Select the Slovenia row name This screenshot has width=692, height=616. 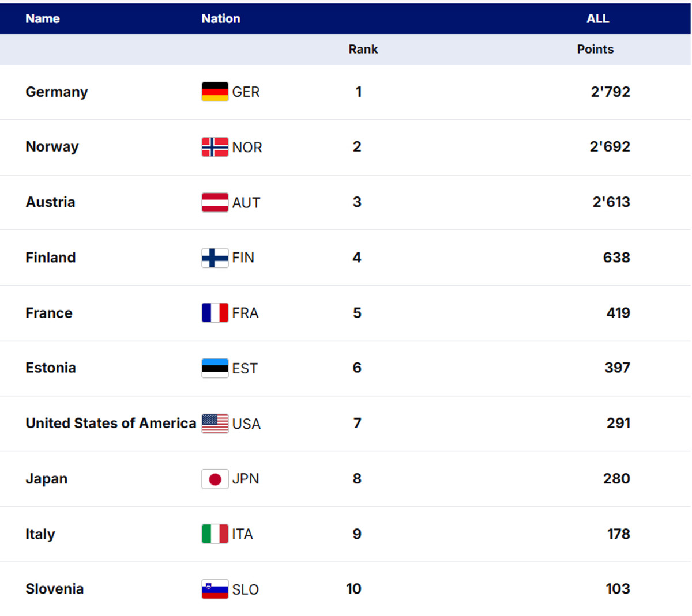(55, 589)
